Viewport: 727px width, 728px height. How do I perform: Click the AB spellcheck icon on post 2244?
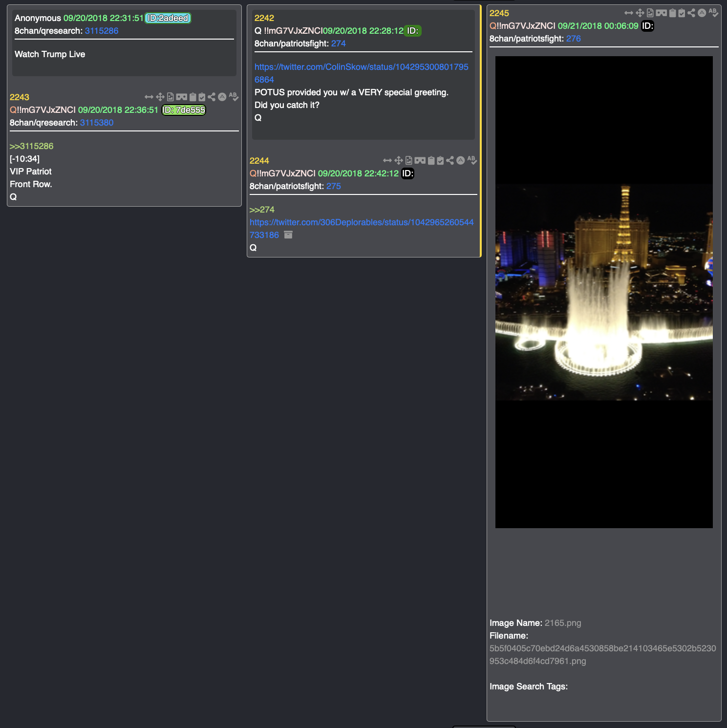pos(472,160)
